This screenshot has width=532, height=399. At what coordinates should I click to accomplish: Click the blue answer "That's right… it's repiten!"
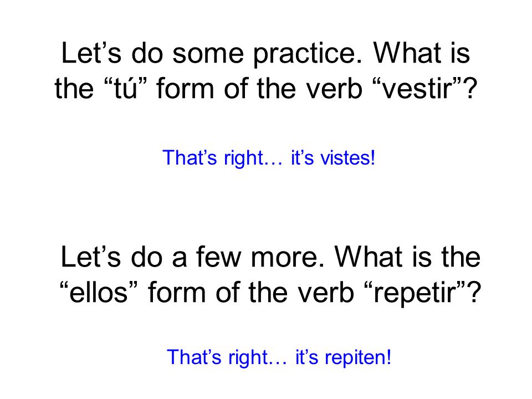click(279, 357)
